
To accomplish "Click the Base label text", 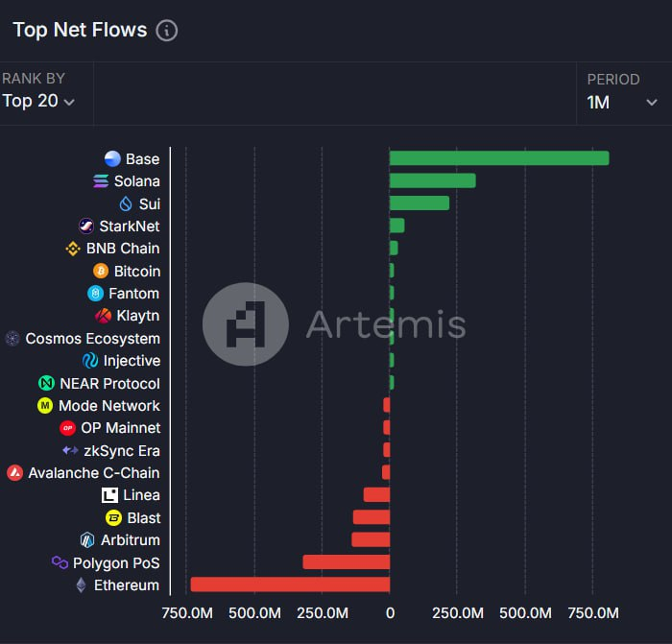I will [x=143, y=159].
